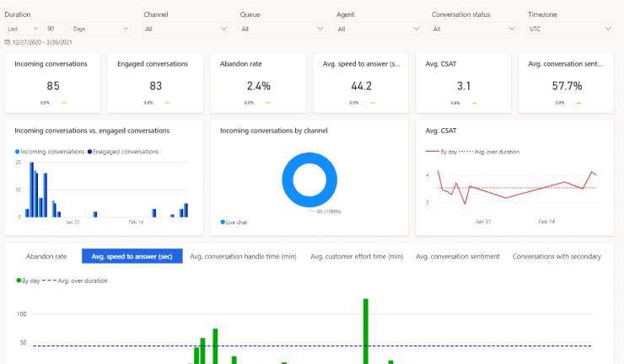Click Incoming conversations vs. engaged conversations title
The image size is (624, 364).
[92, 131]
